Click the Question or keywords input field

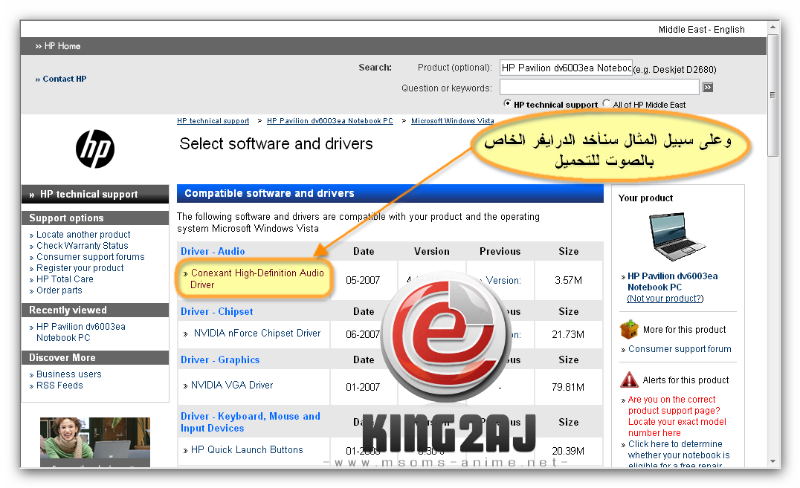[x=598, y=87]
